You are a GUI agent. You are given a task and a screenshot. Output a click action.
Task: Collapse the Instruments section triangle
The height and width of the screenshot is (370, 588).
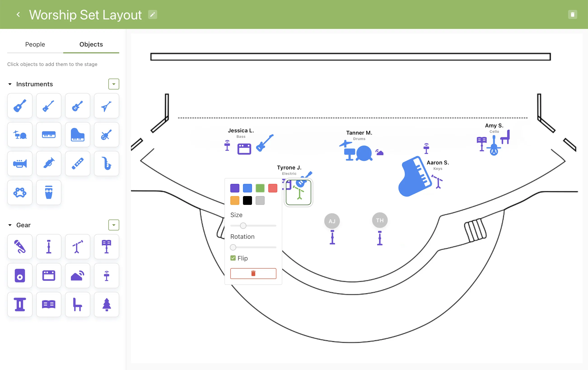pyautogui.click(x=10, y=84)
